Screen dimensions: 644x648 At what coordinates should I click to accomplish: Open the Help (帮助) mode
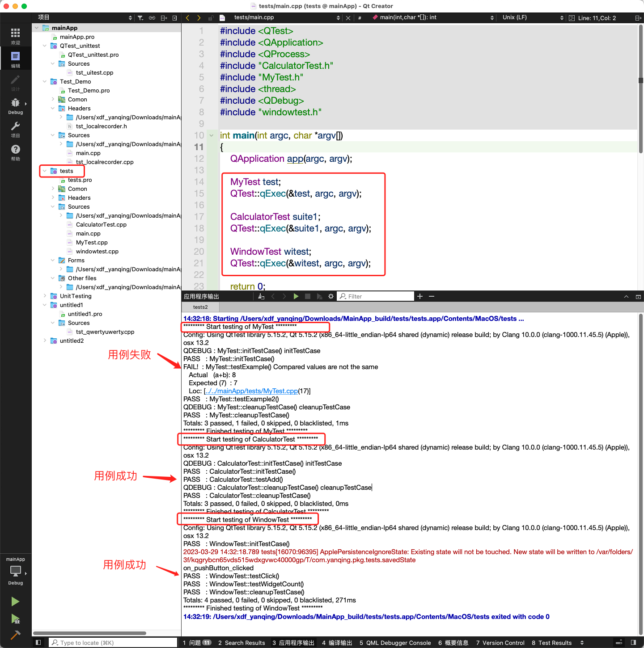[x=16, y=152]
